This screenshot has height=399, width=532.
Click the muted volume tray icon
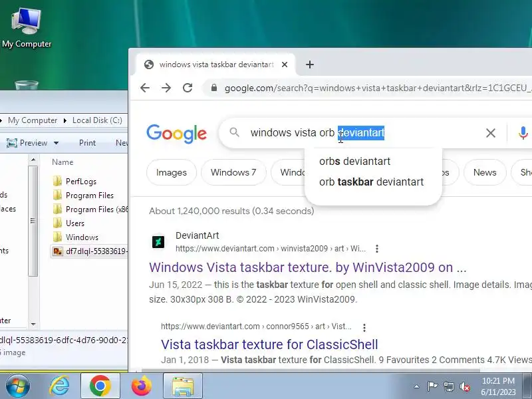point(465,386)
